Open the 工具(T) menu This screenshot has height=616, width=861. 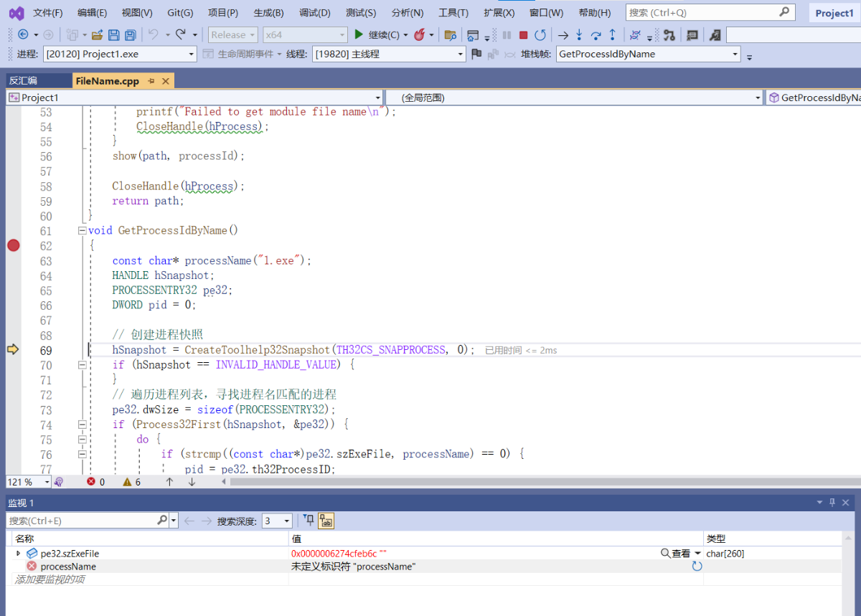[x=453, y=13]
